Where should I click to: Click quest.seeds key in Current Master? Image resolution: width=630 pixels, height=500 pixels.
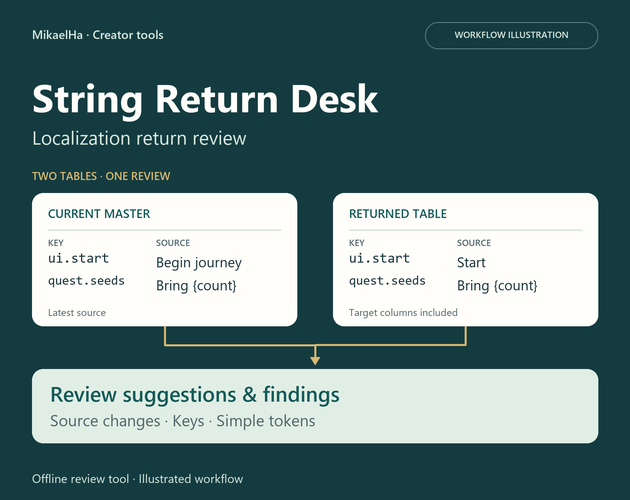[x=86, y=281]
